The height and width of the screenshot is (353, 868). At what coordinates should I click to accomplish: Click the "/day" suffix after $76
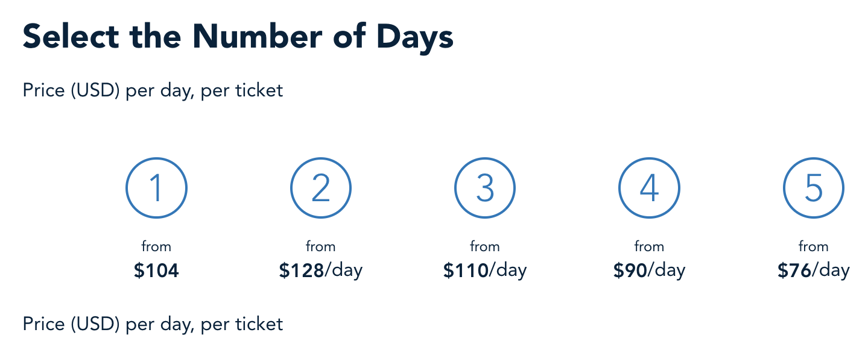point(831,271)
